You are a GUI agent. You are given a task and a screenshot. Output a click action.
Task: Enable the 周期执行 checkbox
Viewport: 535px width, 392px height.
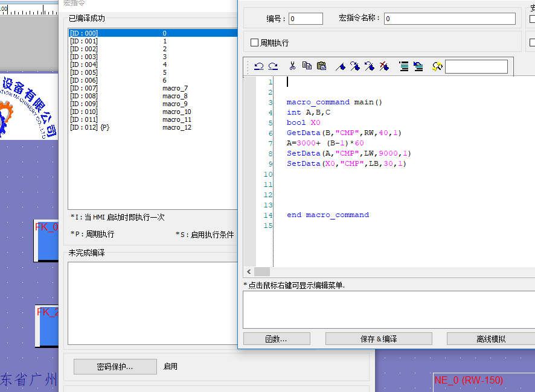click(255, 43)
